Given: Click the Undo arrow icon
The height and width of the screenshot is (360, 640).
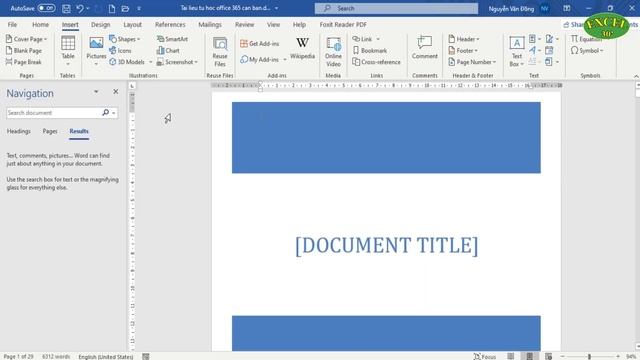Looking at the screenshot, I should pyautogui.click(x=80, y=8).
